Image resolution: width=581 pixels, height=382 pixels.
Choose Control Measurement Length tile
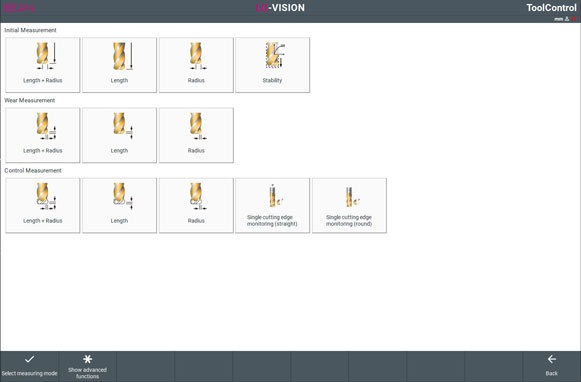119,205
